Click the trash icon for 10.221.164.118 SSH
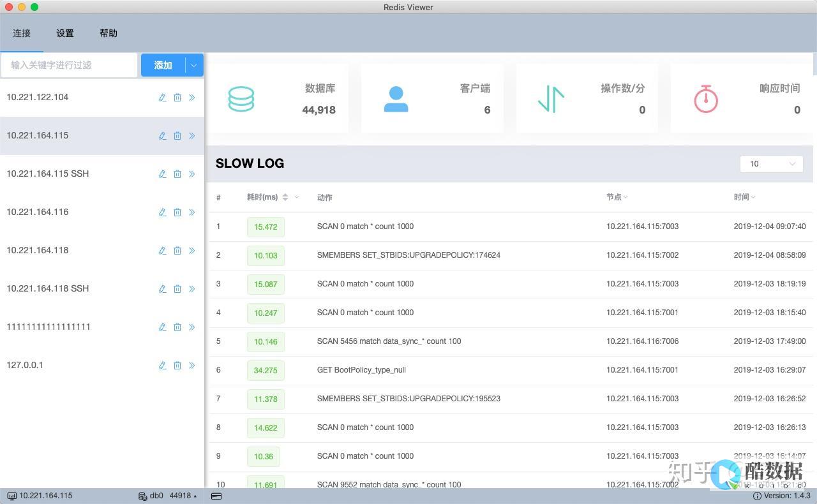817x504 pixels. [x=177, y=289]
